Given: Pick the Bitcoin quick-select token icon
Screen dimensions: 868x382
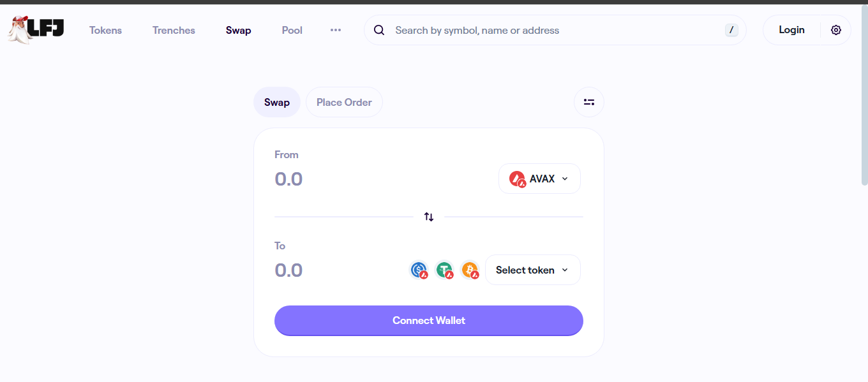Looking at the screenshot, I should (x=470, y=270).
